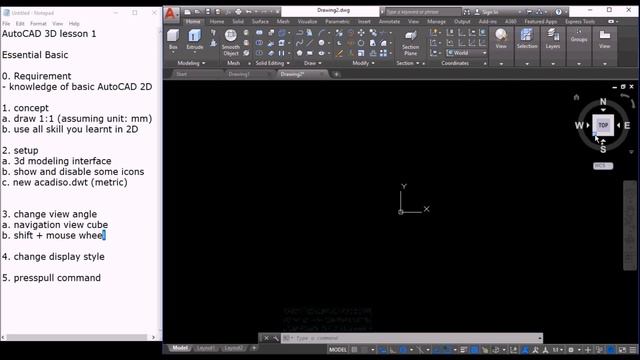
Task: Switch to the Solid ribbon tab
Action: pos(238,22)
